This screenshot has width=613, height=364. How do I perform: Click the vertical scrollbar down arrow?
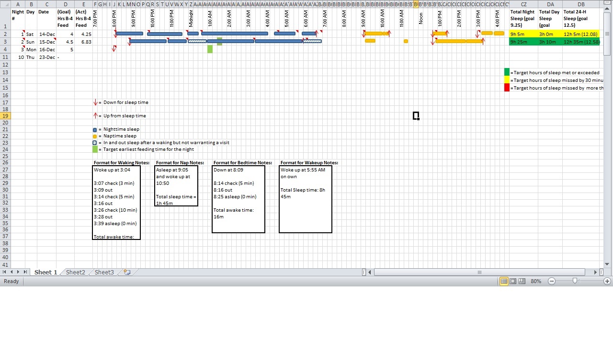[607, 264]
